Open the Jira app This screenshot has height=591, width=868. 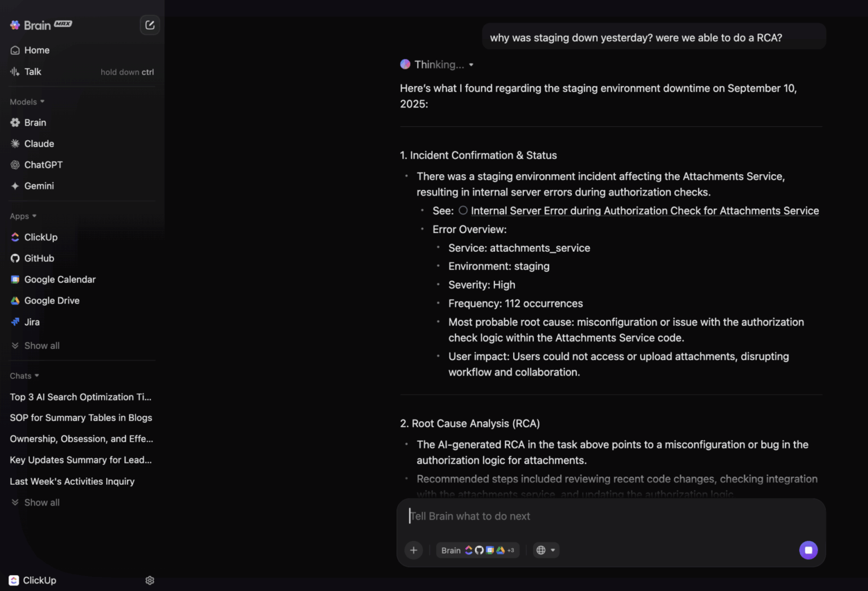tap(32, 322)
